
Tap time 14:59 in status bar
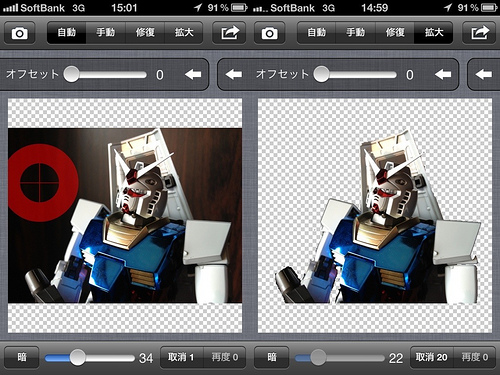374,8
